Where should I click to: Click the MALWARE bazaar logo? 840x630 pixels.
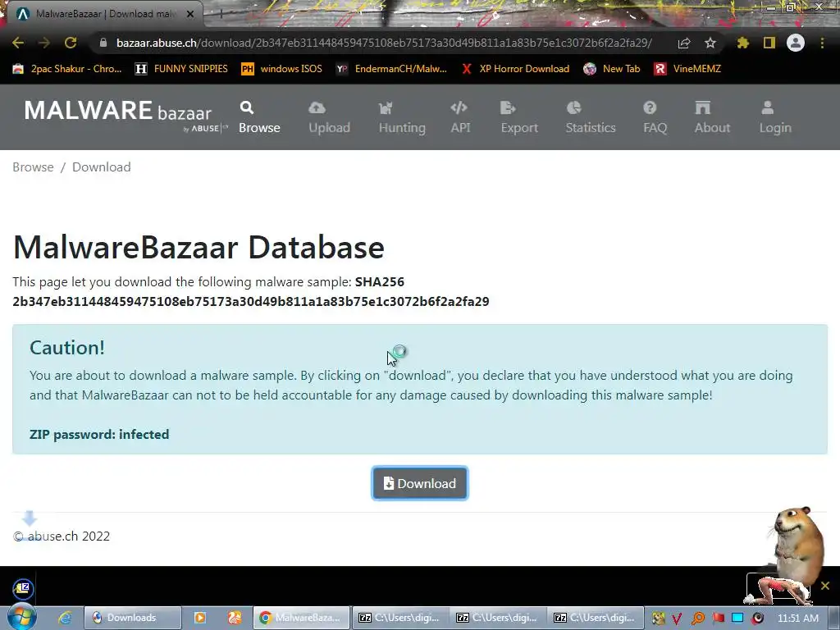[x=126, y=115]
